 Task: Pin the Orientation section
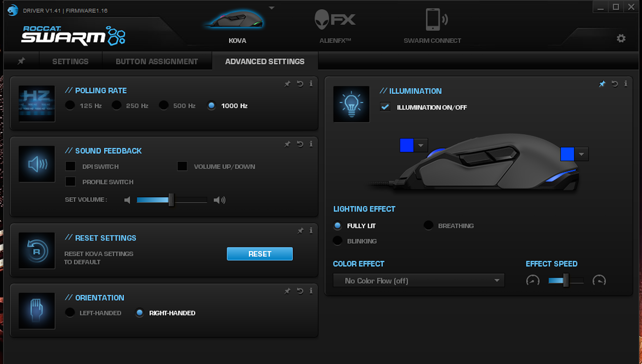point(287,291)
